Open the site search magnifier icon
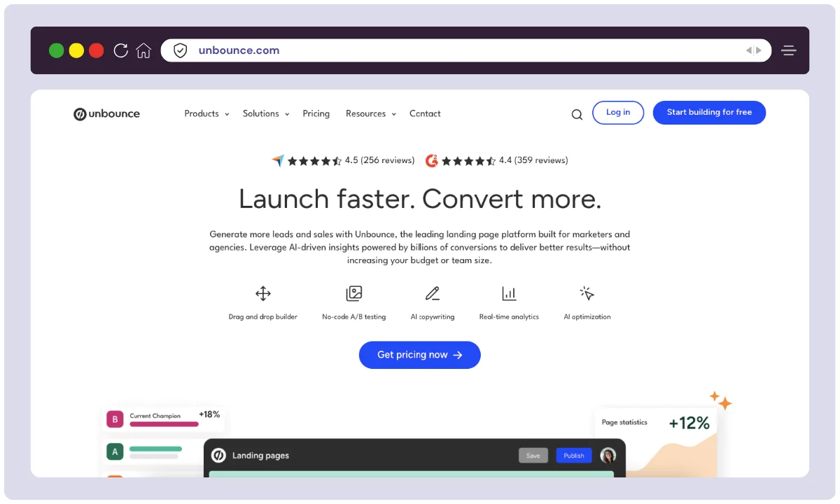 (577, 114)
